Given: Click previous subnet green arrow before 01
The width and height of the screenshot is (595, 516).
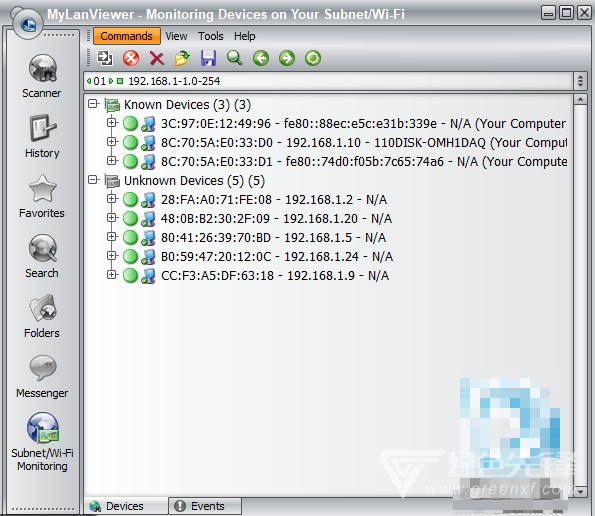Looking at the screenshot, I should click(89, 81).
